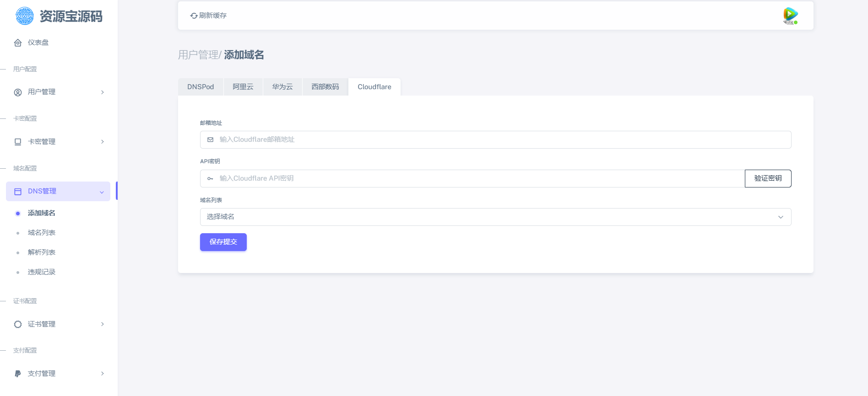The width and height of the screenshot is (868, 396).
Task: Open 卡密管理 menu item
Action: [58, 142]
